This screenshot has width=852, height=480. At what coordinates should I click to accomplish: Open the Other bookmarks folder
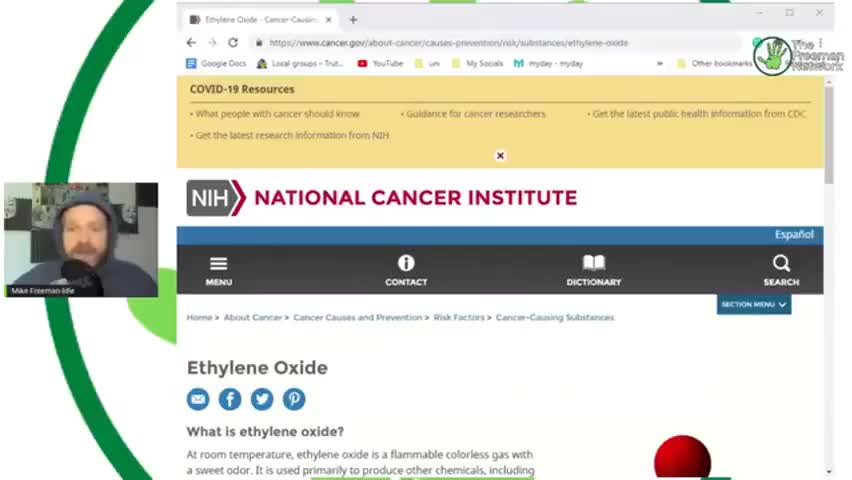[x=714, y=64]
